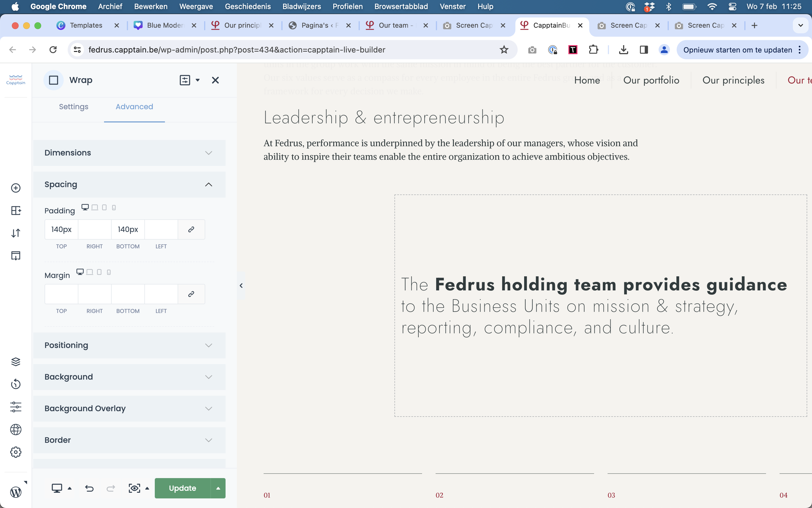Image resolution: width=812 pixels, height=508 pixels.
Task: Toggle linked padding values
Action: tap(191, 229)
